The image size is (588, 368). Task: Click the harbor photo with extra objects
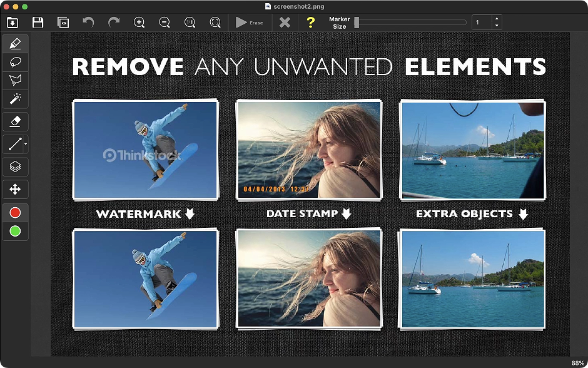coord(472,150)
